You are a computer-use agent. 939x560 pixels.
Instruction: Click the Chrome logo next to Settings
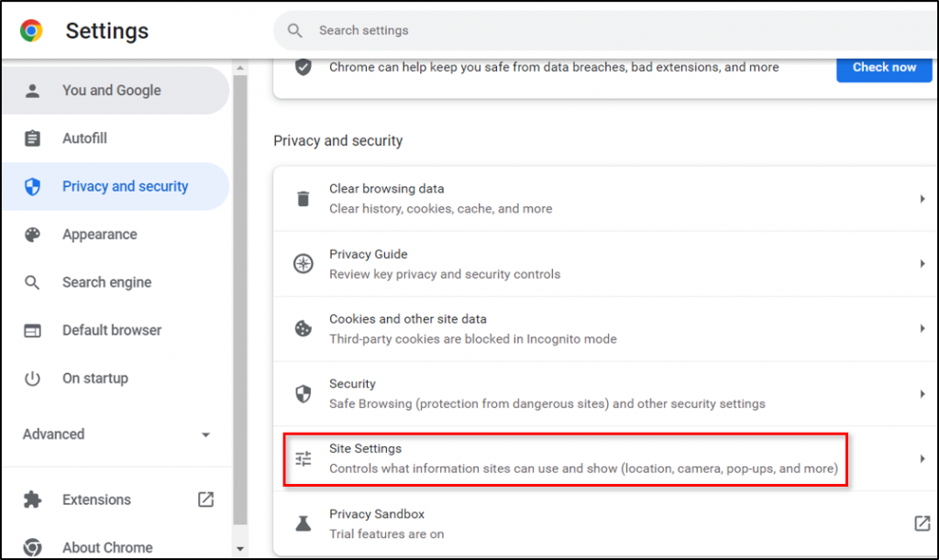(x=31, y=29)
